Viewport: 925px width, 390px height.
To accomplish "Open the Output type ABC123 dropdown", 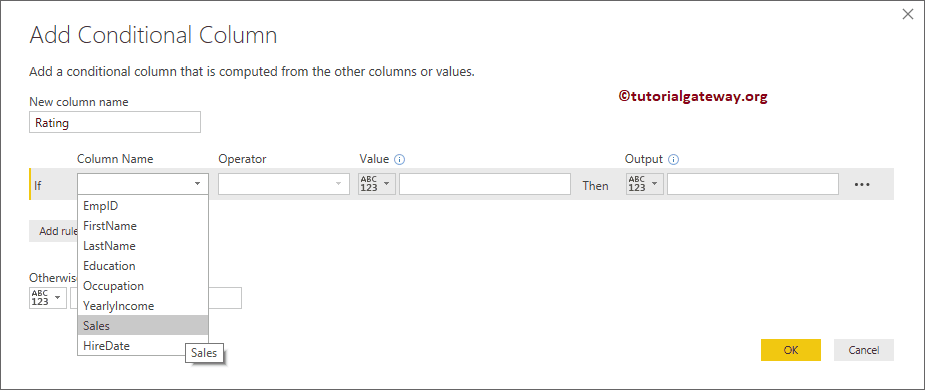I will [x=645, y=184].
